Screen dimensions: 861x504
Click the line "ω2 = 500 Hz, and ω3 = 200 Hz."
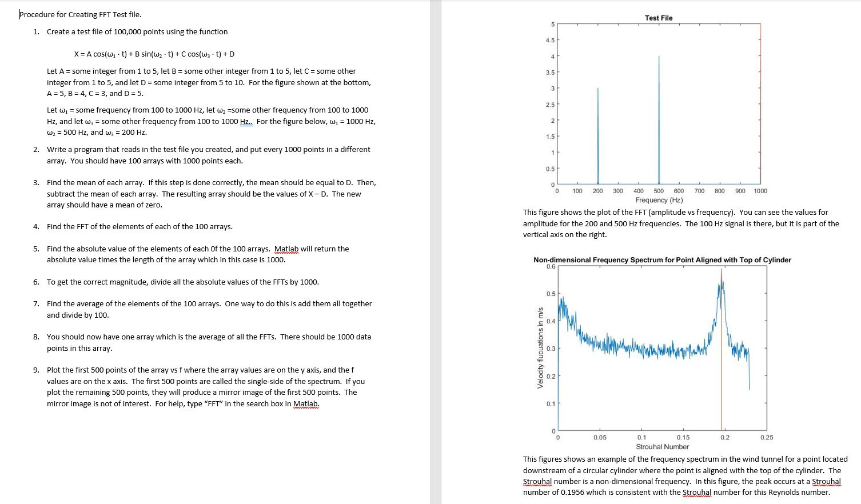97,133
